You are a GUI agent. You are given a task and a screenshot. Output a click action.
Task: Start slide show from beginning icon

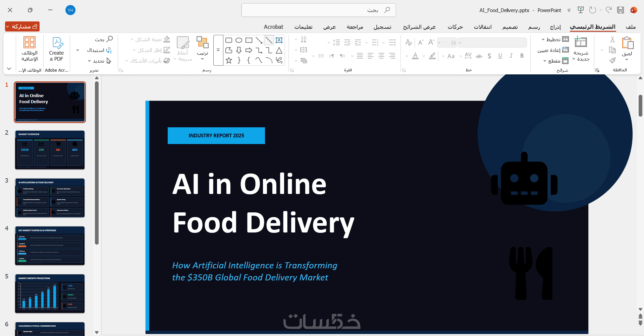pos(581,10)
